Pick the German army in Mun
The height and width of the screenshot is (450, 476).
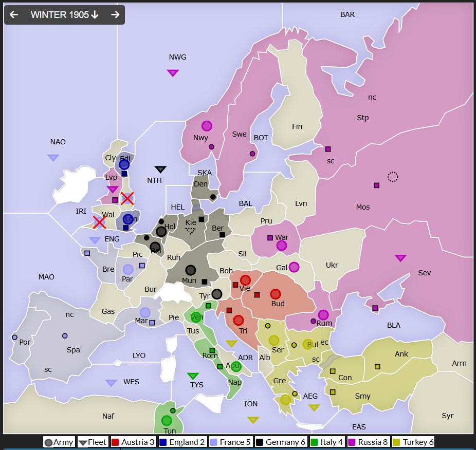[191, 270]
